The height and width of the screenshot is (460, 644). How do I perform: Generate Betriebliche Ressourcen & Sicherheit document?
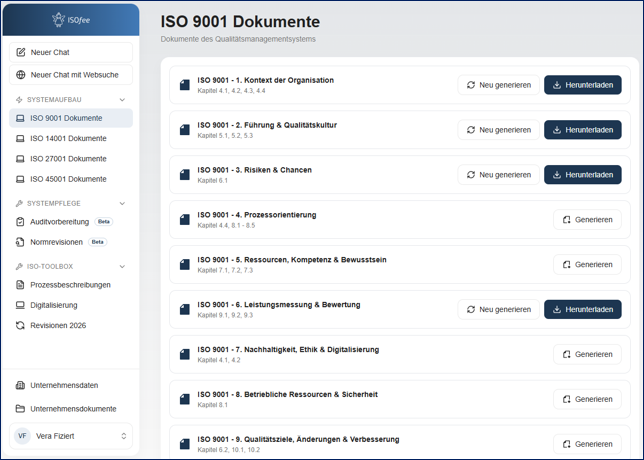point(587,399)
